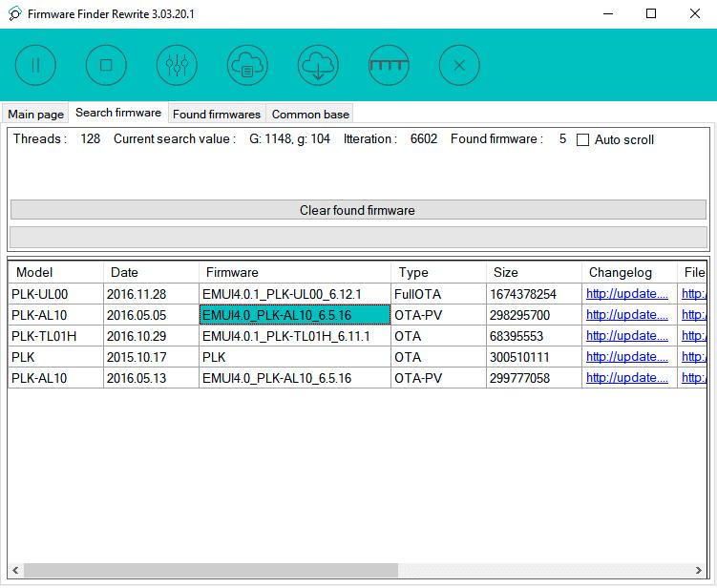Open the File link in PLK-TL01H row

[x=694, y=336]
